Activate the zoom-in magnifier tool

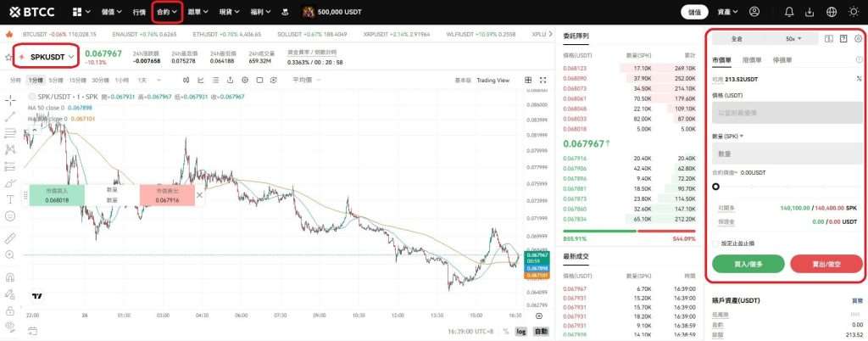(x=10, y=254)
